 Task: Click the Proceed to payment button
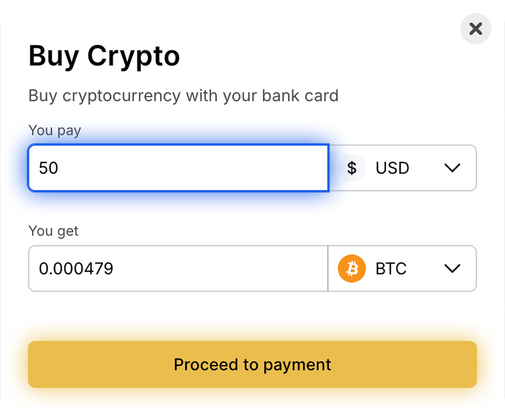point(252,364)
